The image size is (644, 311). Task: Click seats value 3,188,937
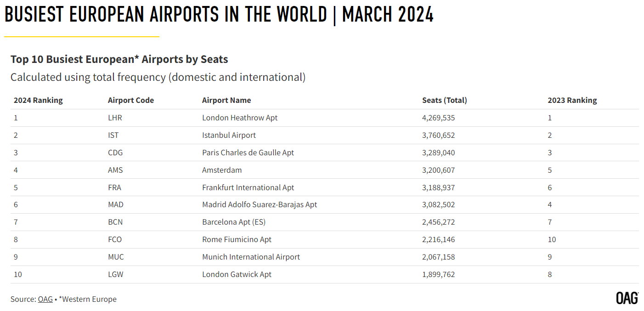coord(439,187)
